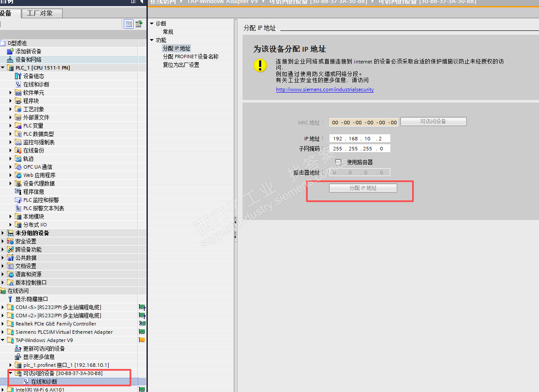Click the 路由器地址 field
This screenshot has width=539, height=392.
(x=360, y=173)
